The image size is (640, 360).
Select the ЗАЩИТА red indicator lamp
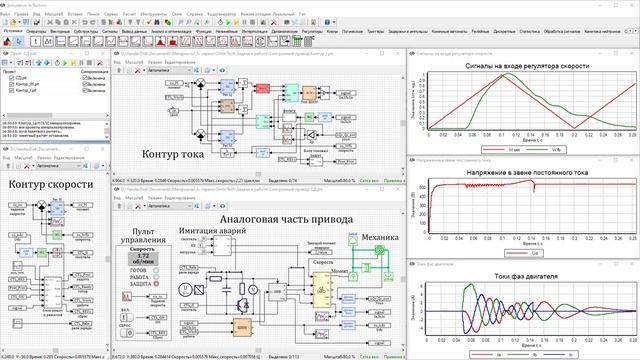pos(156,283)
